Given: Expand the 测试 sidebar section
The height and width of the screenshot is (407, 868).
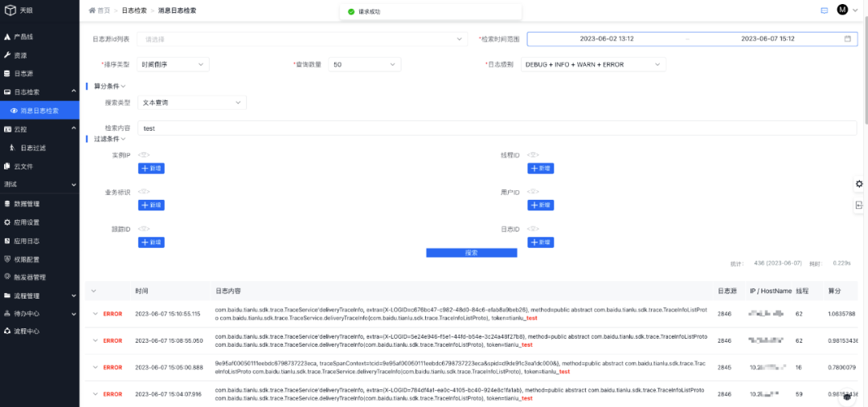Looking at the screenshot, I should [74, 184].
